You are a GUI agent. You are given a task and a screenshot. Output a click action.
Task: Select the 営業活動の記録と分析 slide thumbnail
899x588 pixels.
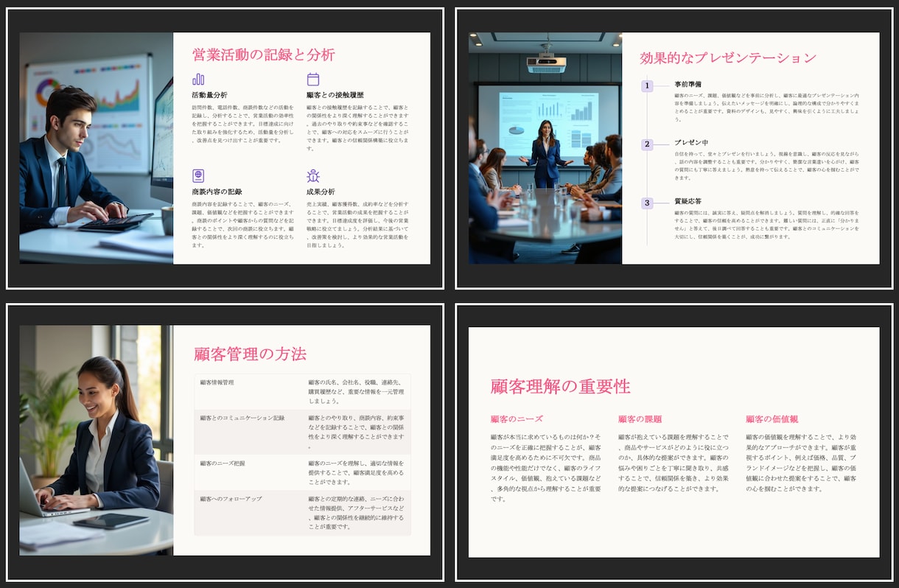(x=225, y=148)
